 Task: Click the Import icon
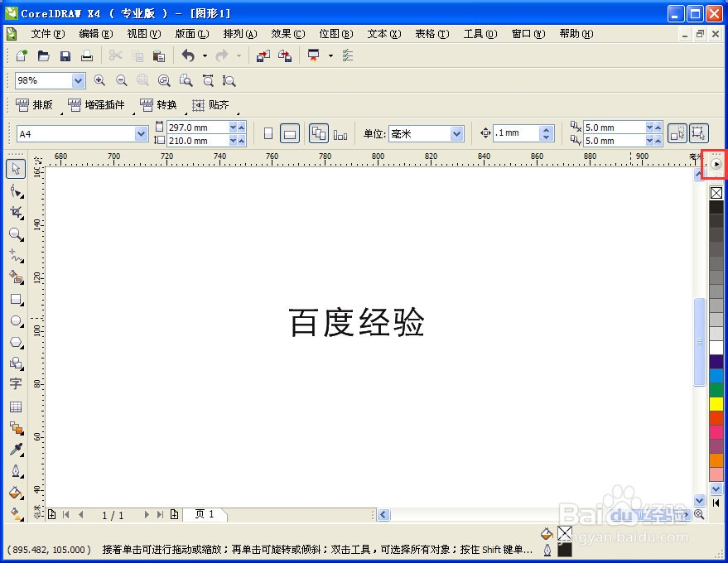[x=263, y=56]
